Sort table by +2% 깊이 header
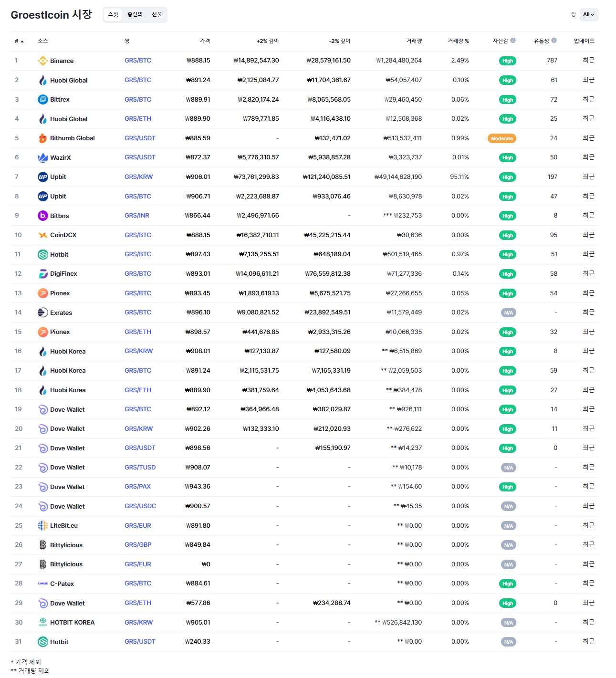Image resolution: width=616 pixels, height=678 pixels. click(268, 41)
